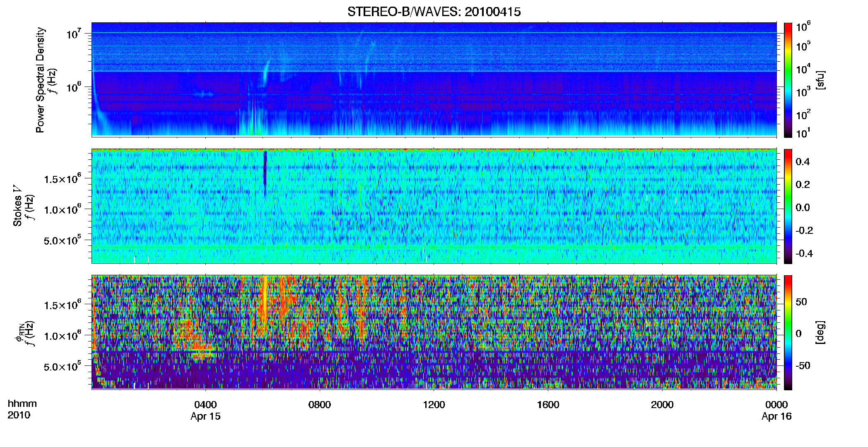This screenshot has height=447, width=868.
Task: Click the φ RTN angle colorbar
Action: tap(788, 332)
